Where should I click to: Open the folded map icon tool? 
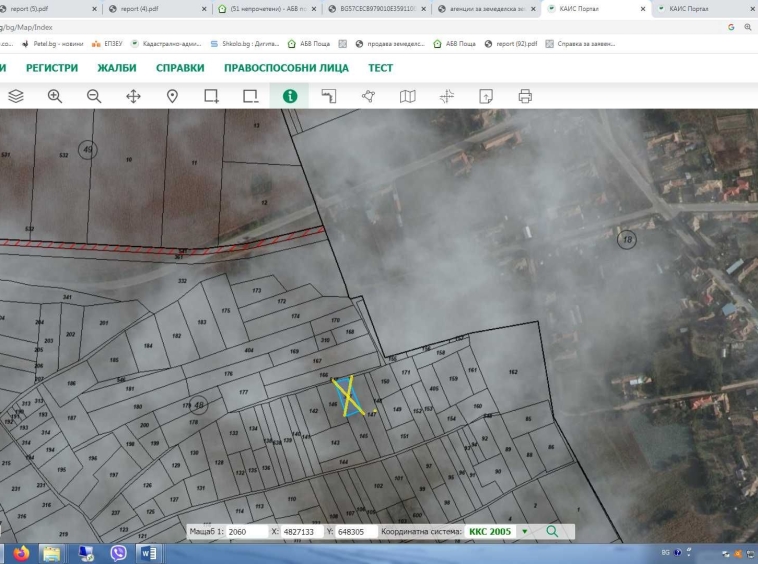point(407,96)
